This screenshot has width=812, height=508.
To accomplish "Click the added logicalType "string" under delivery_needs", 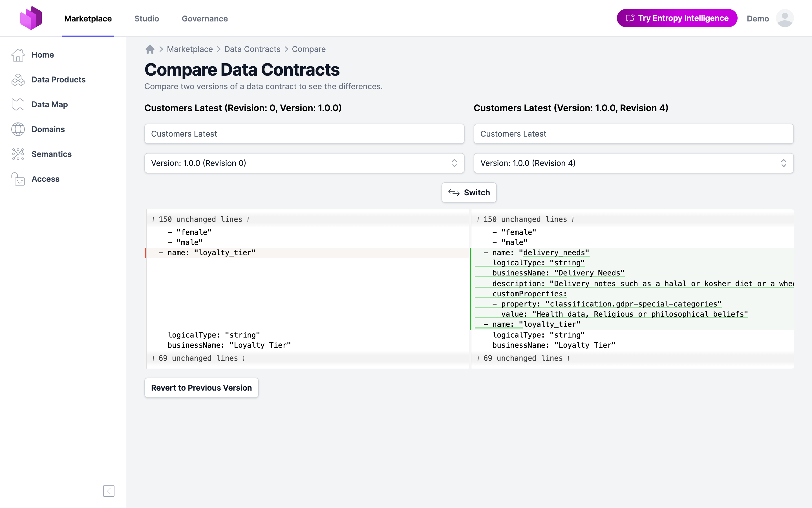I will [539, 263].
